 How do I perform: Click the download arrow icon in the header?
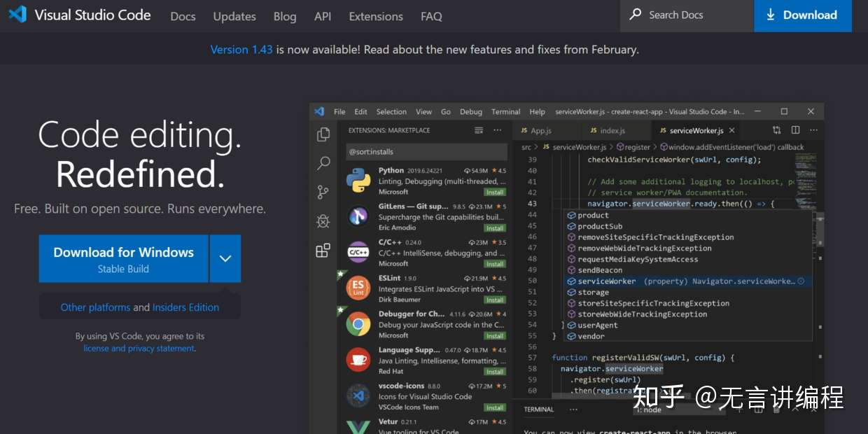tap(771, 15)
